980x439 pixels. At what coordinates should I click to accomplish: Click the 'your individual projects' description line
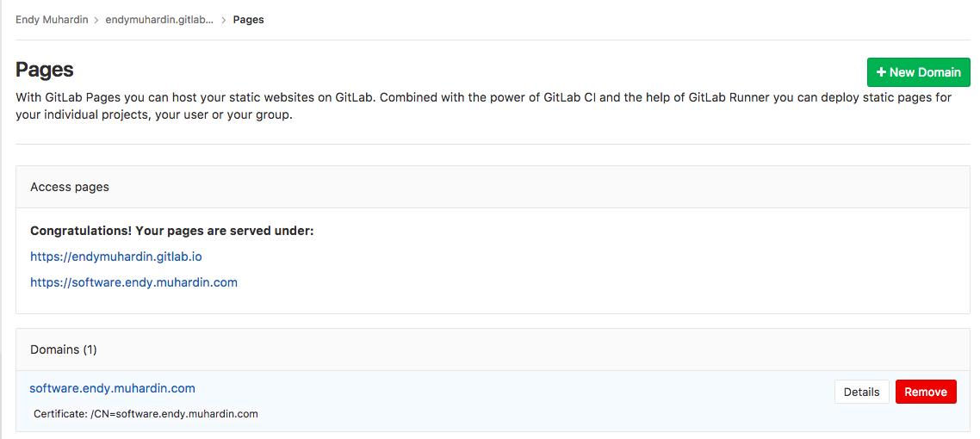[x=154, y=116]
